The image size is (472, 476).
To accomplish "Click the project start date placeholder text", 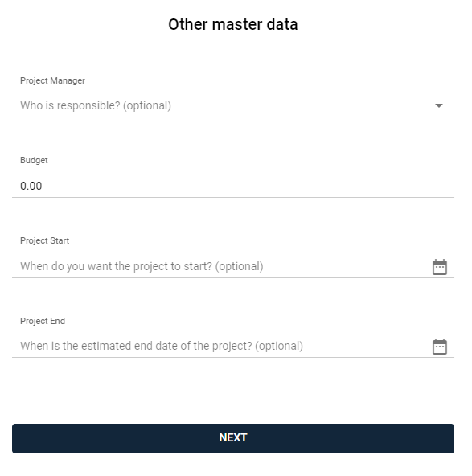I will pyautogui.click(x=142, y=266).
